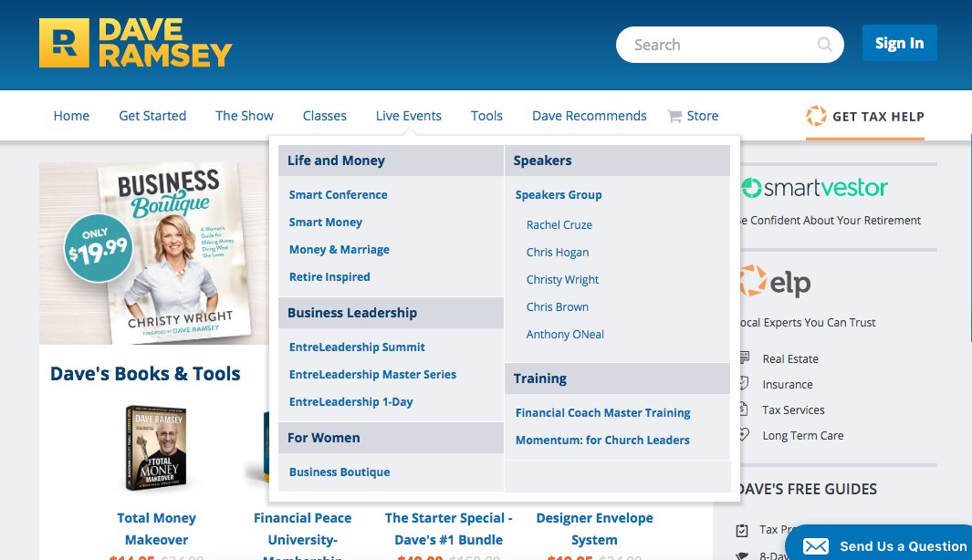Click the Tax Services link

point(793,410)
